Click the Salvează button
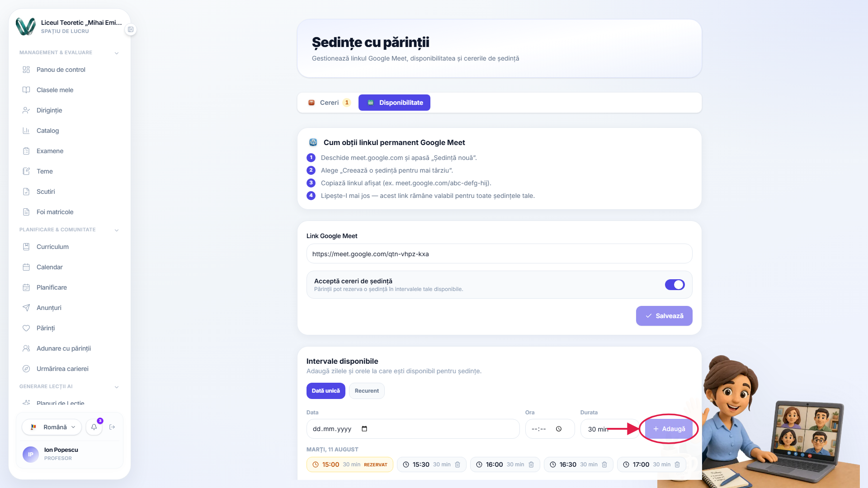This screenshot has height=488, width=868. point(664,316)
